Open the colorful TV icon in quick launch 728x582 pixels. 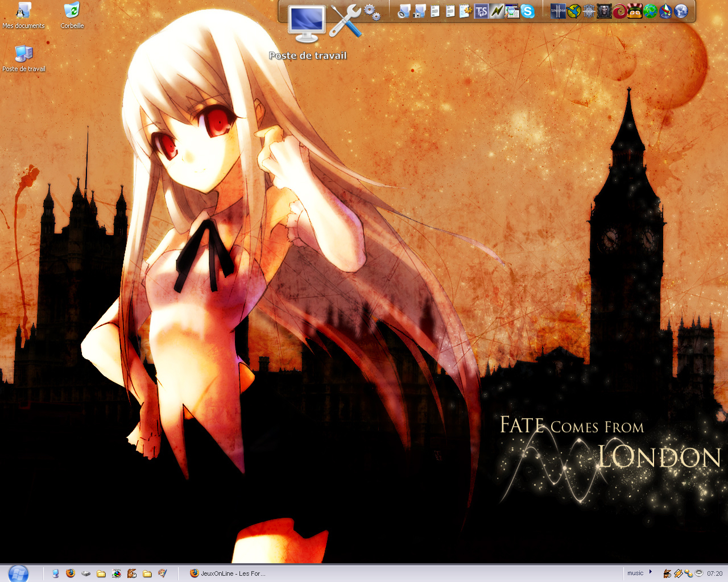(117, 573)
